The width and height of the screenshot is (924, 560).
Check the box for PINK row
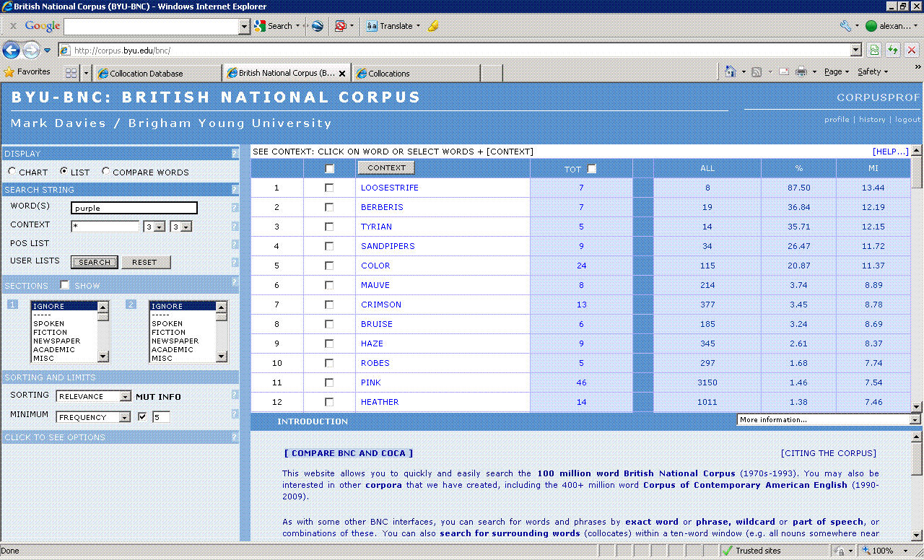[x=329, y=382]
